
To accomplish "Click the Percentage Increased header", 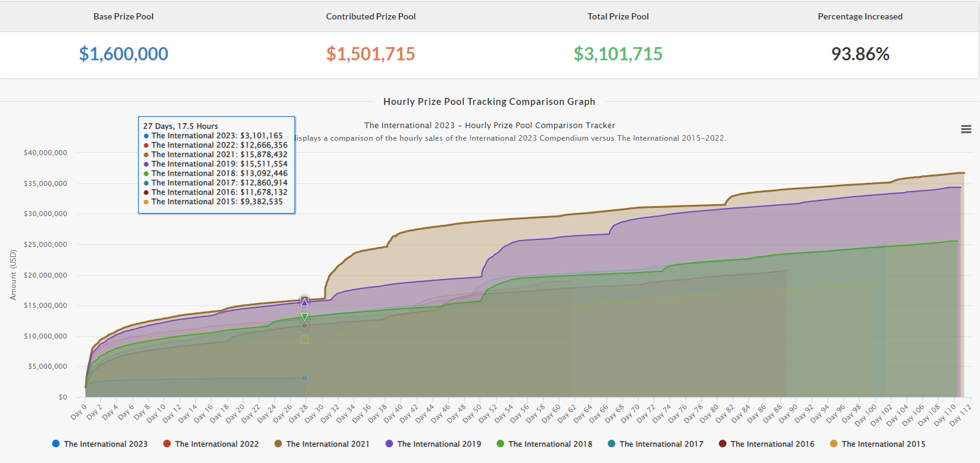I will point(860,16).
